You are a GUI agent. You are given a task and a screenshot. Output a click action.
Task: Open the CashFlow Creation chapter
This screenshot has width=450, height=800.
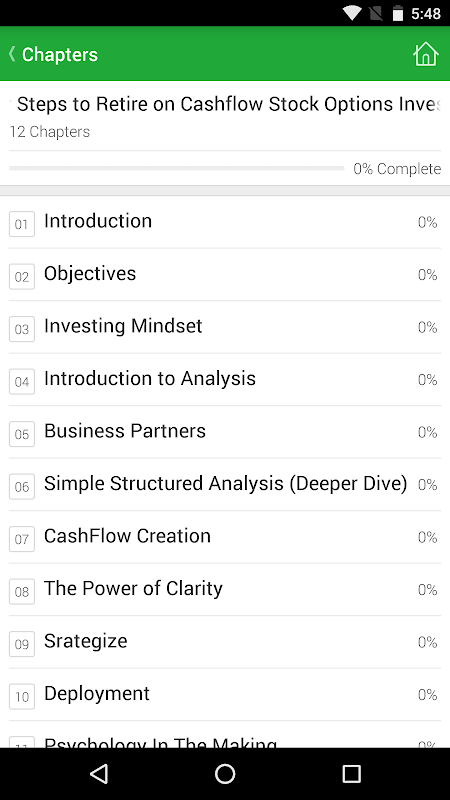coord(225,538)
